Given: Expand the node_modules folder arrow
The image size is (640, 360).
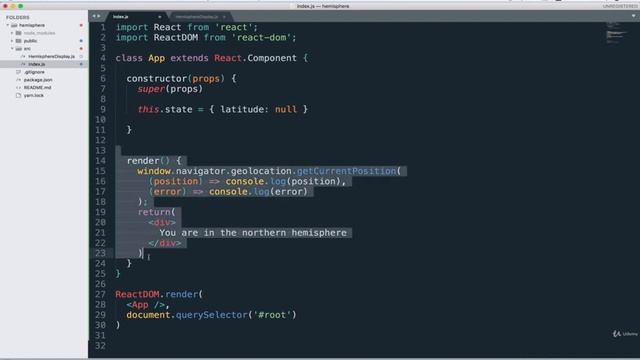Looking at the screenshot, I should 12,33.
